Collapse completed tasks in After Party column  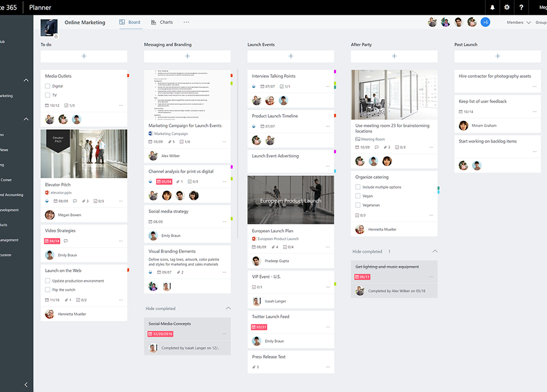(435, 252)
